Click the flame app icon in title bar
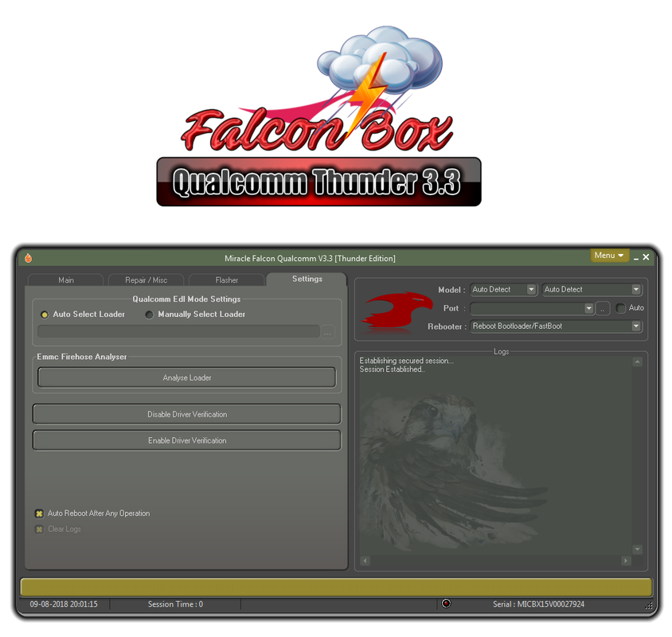The height and width of the screenshot is (637, 672). pyautogui.click(x=29, y=258)
